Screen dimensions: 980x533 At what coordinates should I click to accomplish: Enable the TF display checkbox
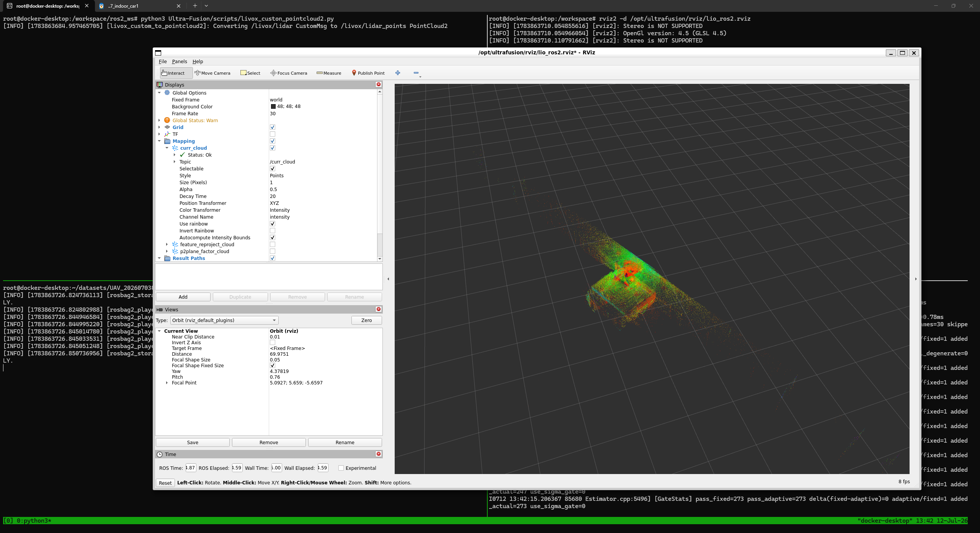click(273, 134)
